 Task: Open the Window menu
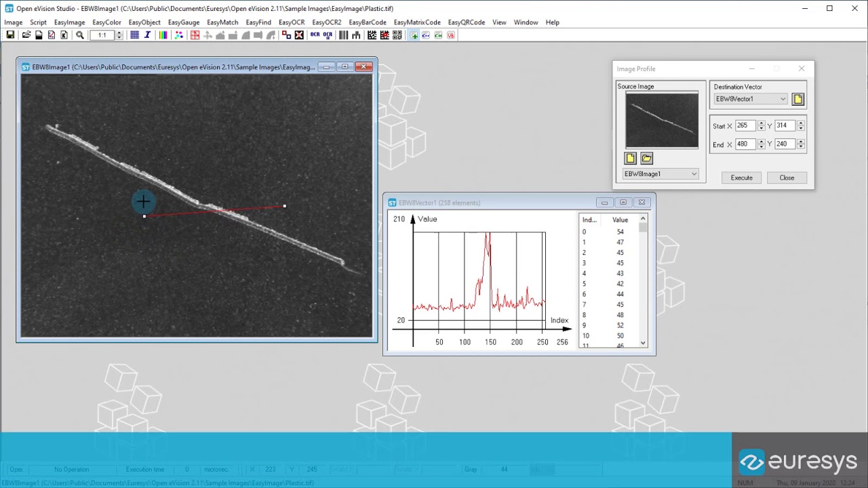pyautogui.click(x=526, y=22)
